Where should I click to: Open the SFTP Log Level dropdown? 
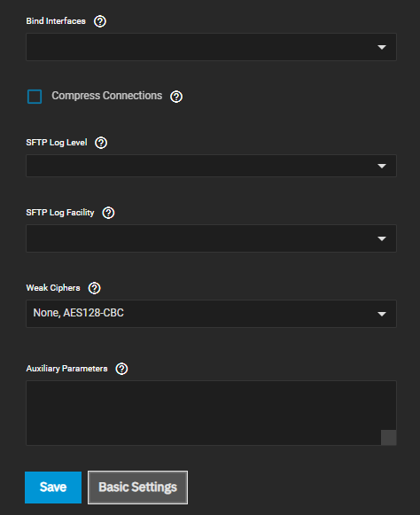[x=211, y=166]
